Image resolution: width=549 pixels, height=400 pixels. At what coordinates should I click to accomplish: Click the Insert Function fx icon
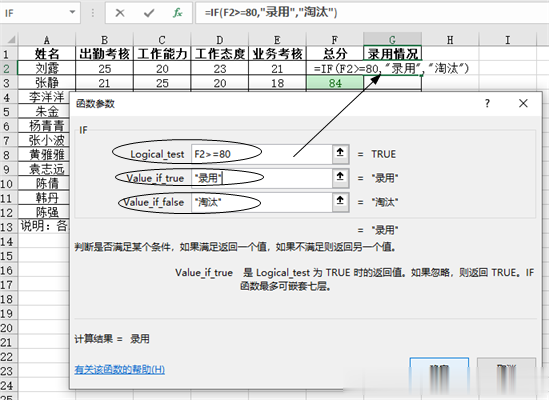click(178, 13)
